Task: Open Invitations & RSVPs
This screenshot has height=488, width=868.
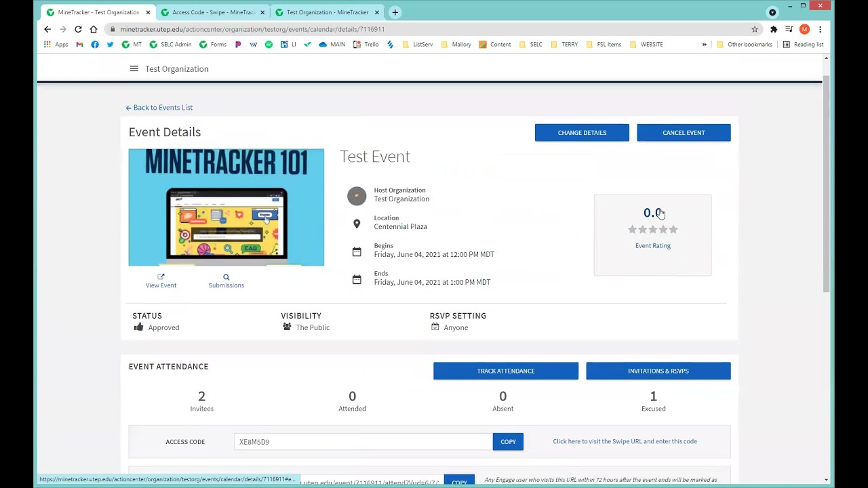Action: [658, 371]
